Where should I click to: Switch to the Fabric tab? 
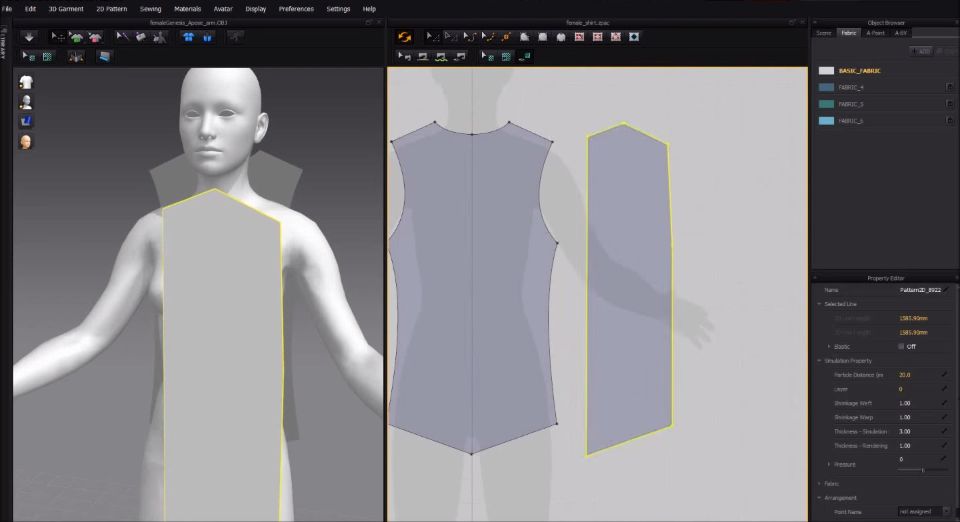tap(849, 33)
